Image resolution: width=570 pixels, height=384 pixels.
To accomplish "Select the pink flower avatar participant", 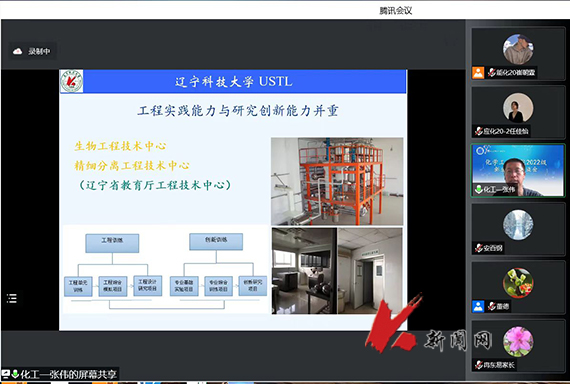I will pos(518,341).
